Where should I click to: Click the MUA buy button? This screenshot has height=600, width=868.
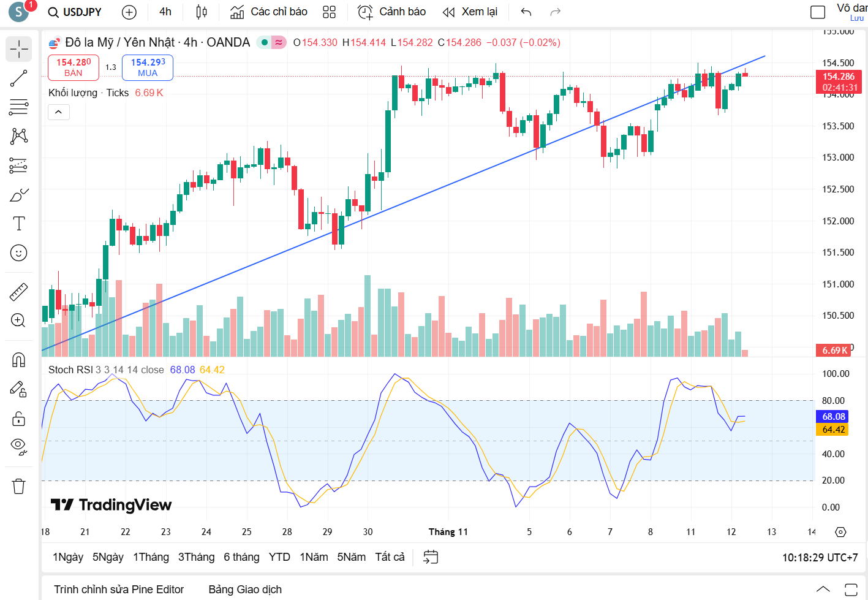tap(147, 66)
